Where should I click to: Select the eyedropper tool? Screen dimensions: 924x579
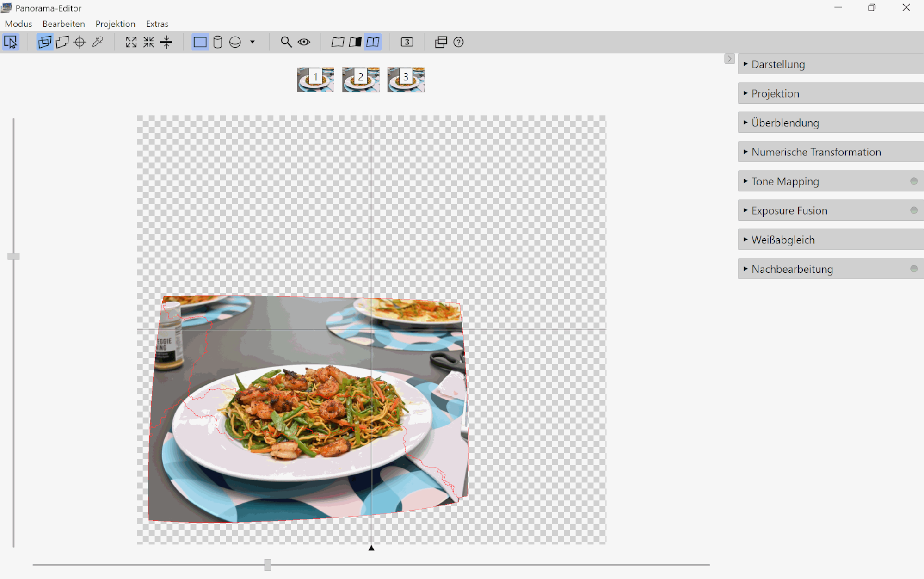98,42
